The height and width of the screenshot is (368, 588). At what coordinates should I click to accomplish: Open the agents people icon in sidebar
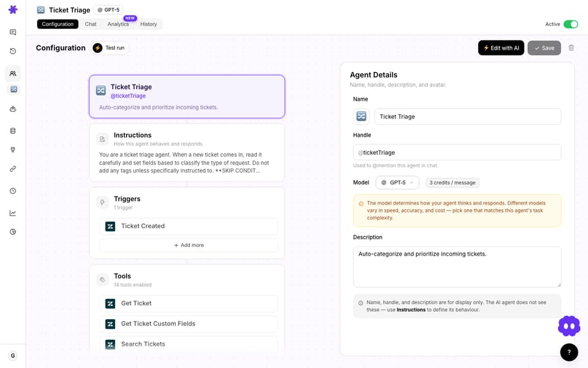click(13, 73)
